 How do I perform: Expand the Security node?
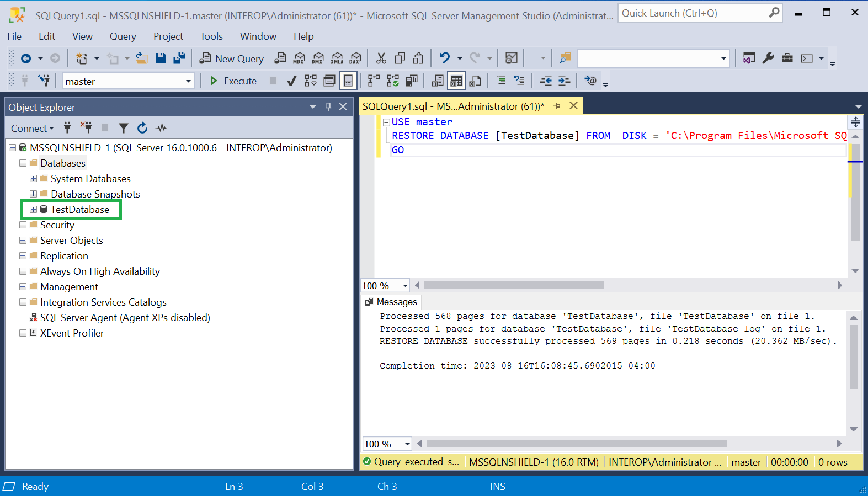coord(23,225)
